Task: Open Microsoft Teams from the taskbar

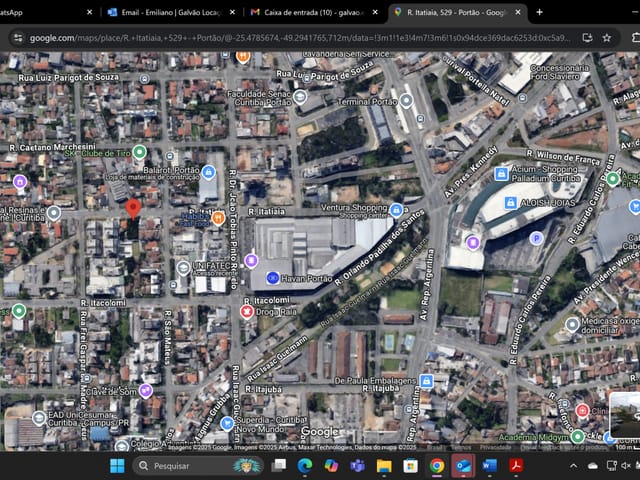Action: click(x=357, y=466)
